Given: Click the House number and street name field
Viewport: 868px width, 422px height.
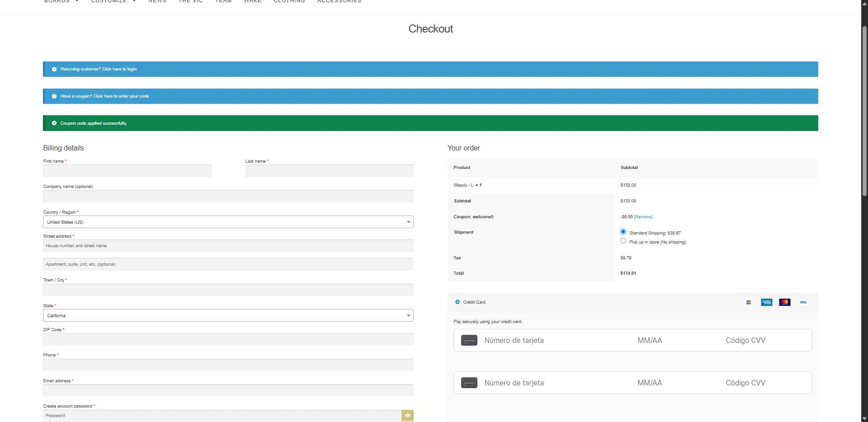Looking at the screenshot, I should 228,246.
